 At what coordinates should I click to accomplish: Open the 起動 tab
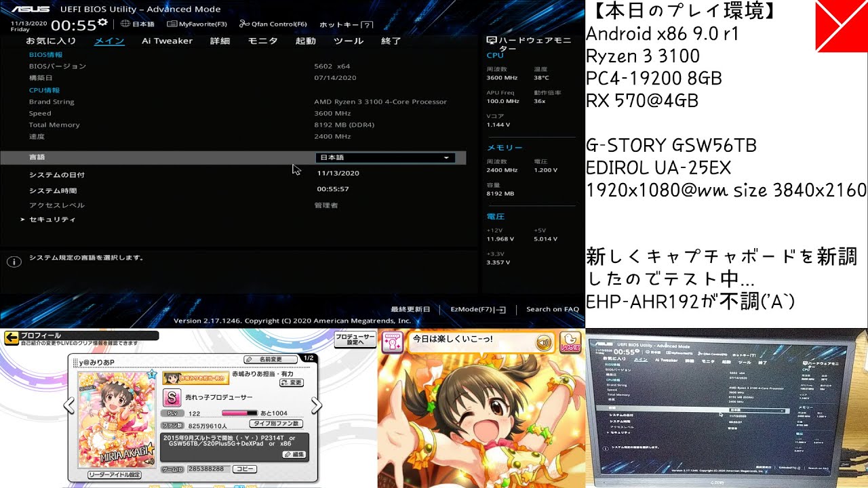pyautogui.click(x=305, y=41)
